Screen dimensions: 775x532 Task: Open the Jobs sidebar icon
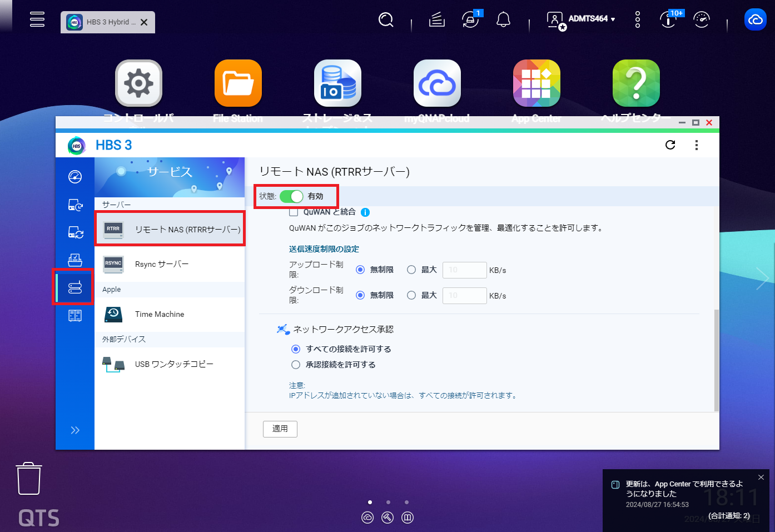(x=75, y=260)
